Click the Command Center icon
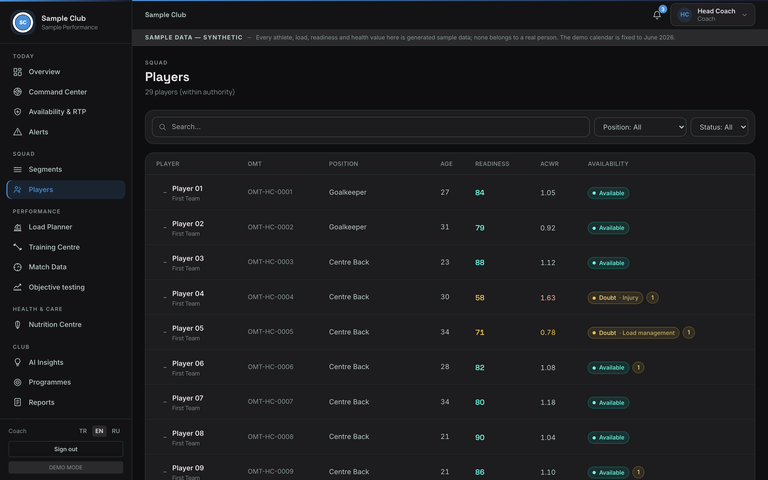 [x=18, y=92]
